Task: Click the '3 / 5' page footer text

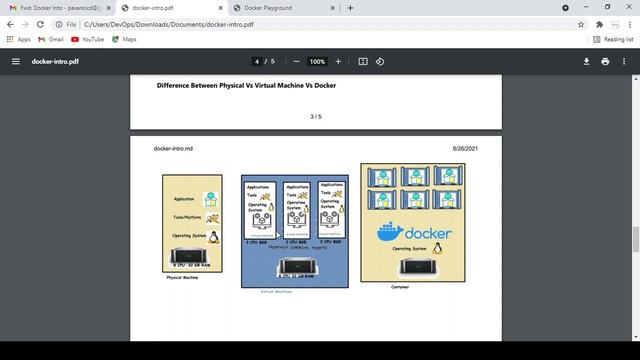Action: click(x=316, y=117)
